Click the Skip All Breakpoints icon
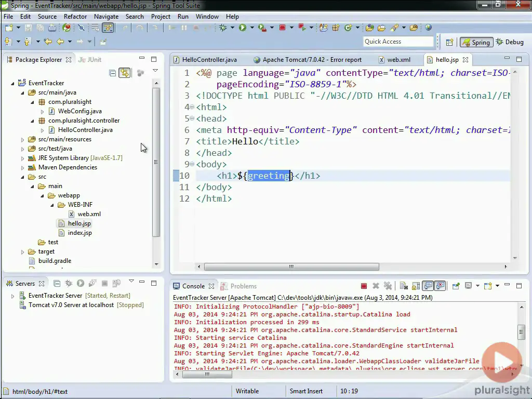 pos(81,28)
